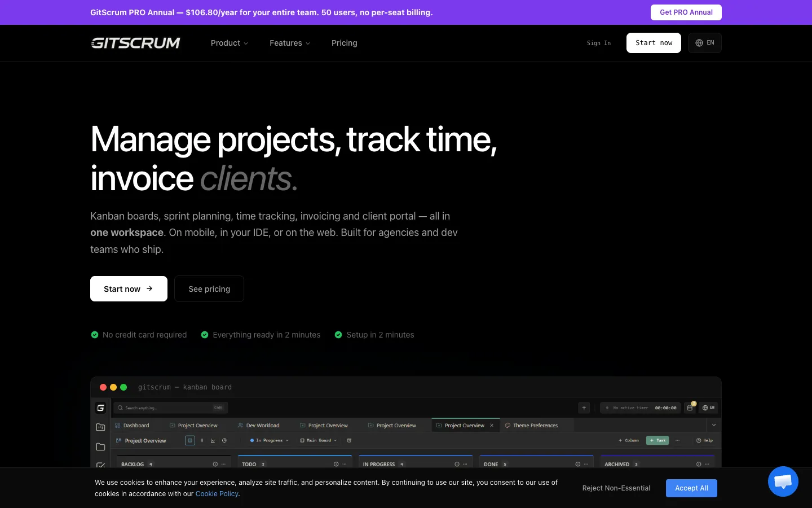Click the BACKLOG column info icon
This screenshot has width=812, height=508.
click(215, 464)
